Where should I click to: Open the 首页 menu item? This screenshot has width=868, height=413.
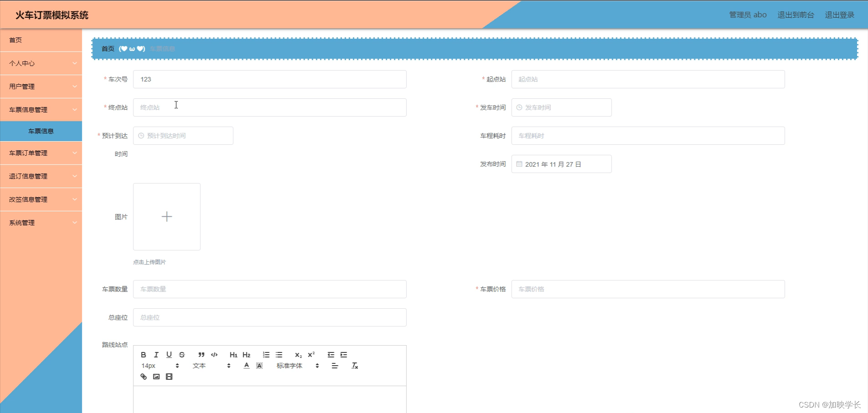[16, 40]
